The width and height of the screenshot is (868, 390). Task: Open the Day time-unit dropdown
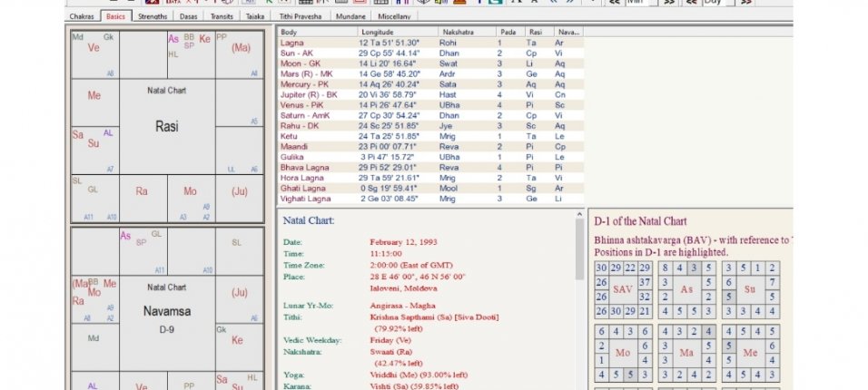click(718, 2)
